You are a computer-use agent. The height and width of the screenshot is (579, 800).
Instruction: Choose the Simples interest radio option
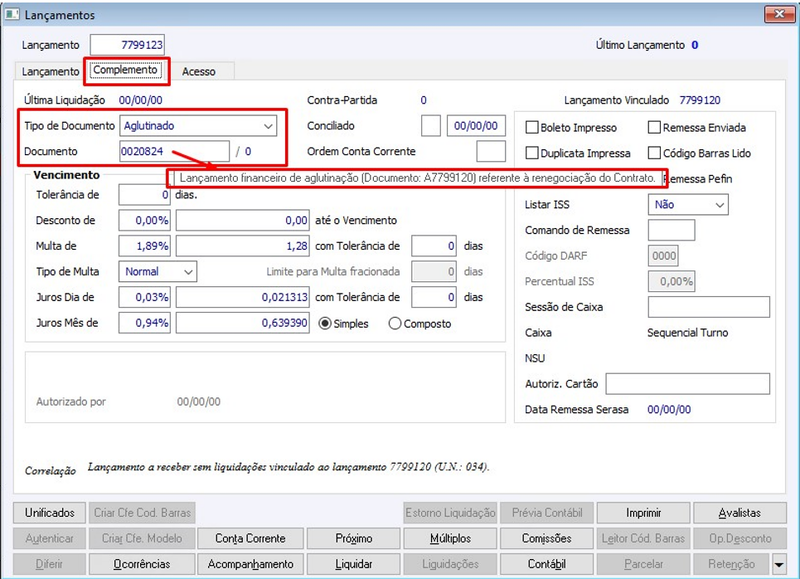(x=324, y=323)
